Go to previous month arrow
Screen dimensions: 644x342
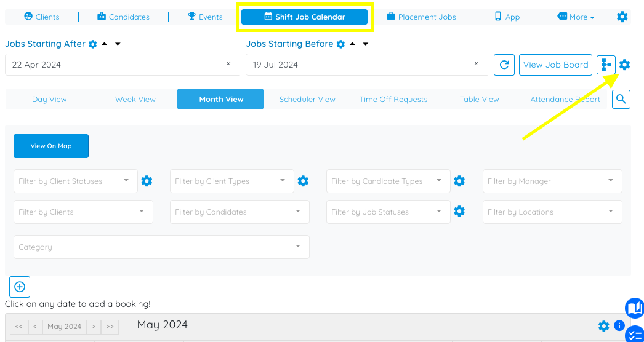point(35,327)
